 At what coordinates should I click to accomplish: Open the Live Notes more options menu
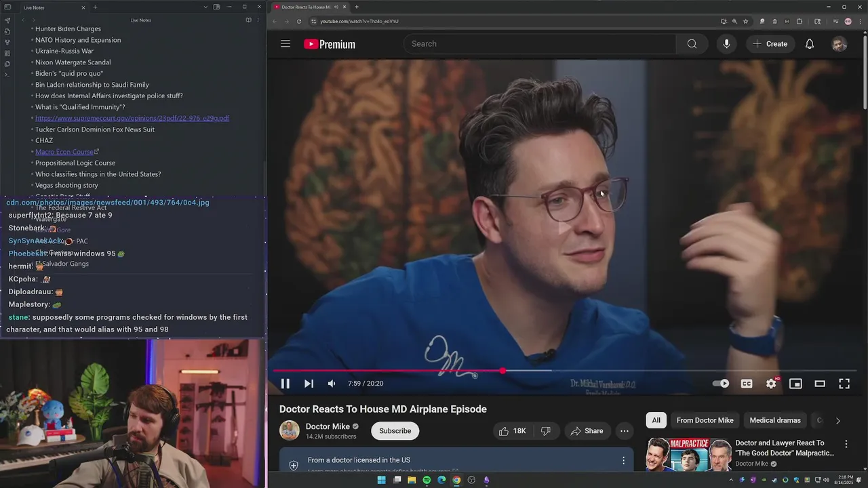click(x=258, y=20)
